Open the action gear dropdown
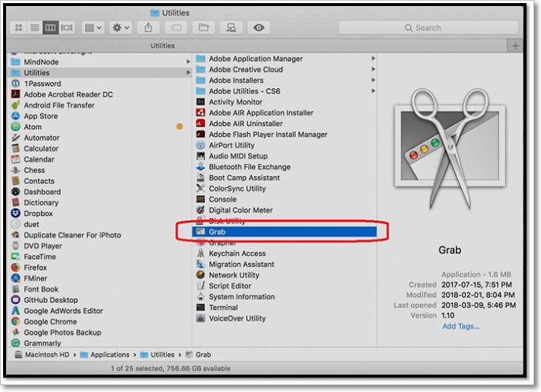This screenshot has width=541, height=392. 121,28
